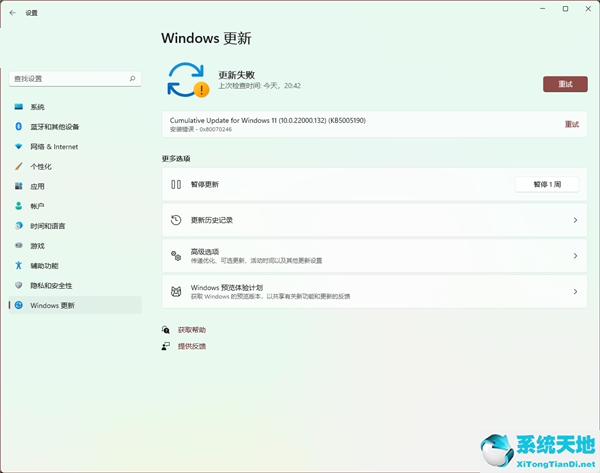Open 提供反馈 link

(192, 346)
